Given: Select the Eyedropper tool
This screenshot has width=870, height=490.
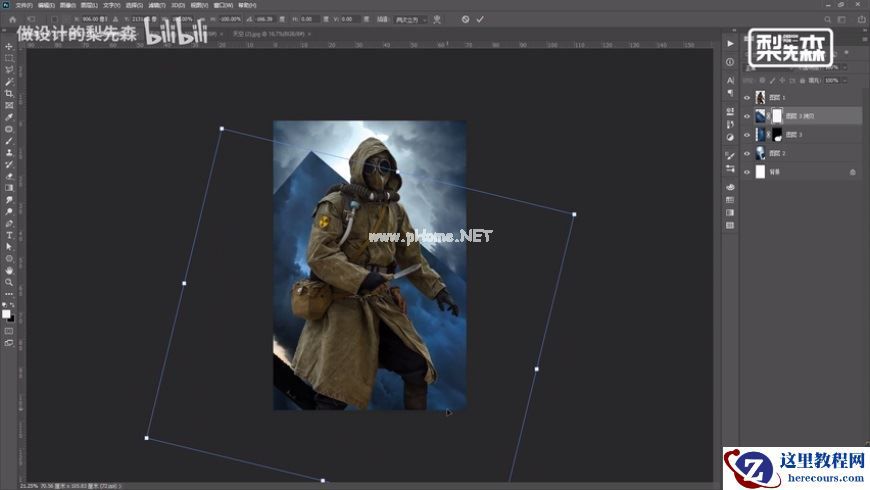Looking at the screenshot, I should pyautogui.click(x=9, y=117).
